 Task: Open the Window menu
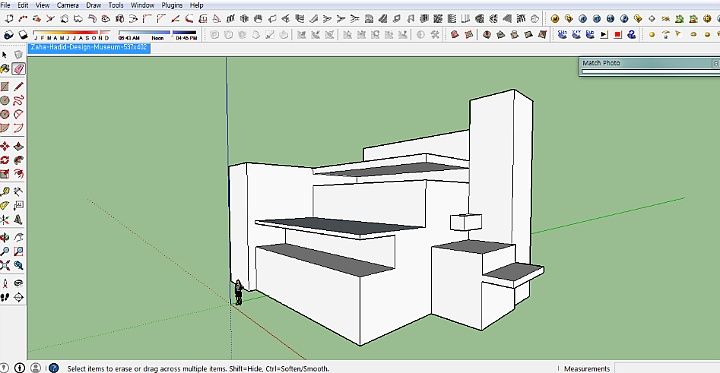click(x=142, y=5)
